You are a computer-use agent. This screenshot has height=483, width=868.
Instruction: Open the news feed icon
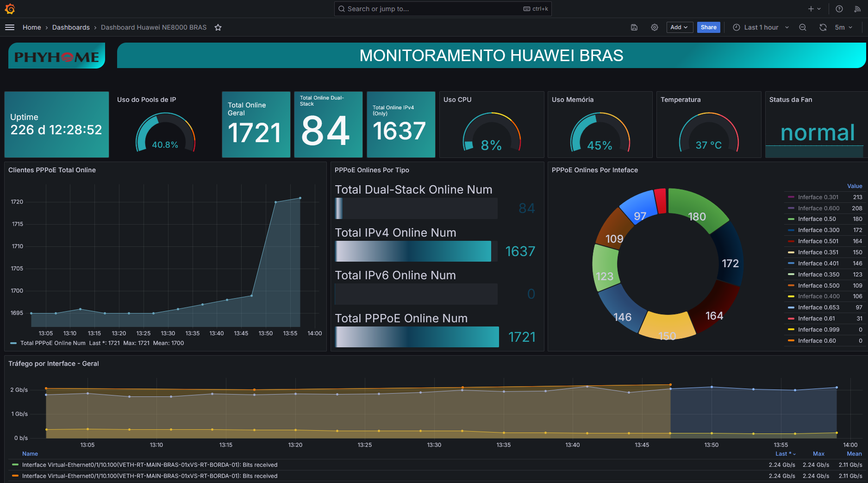857,9
